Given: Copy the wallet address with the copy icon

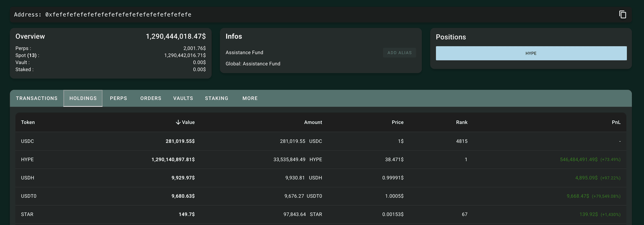Looking at the screenshot, I should [x=623, y=14].
